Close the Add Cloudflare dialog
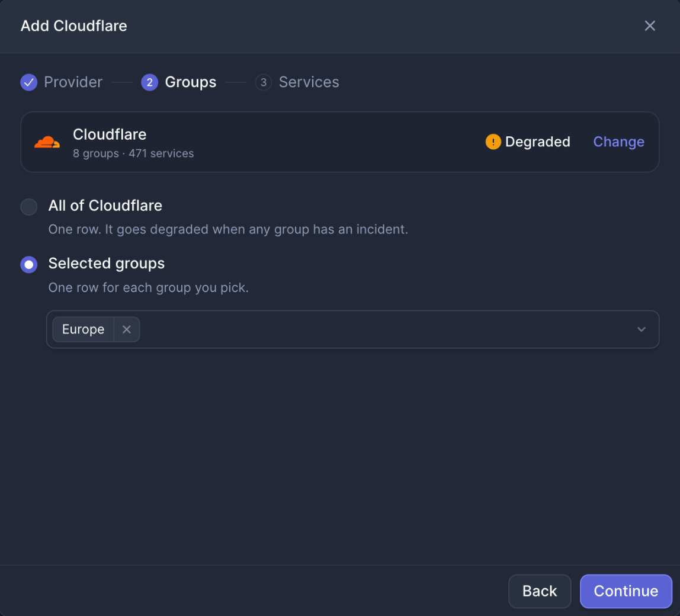 [x=650, y=25]
